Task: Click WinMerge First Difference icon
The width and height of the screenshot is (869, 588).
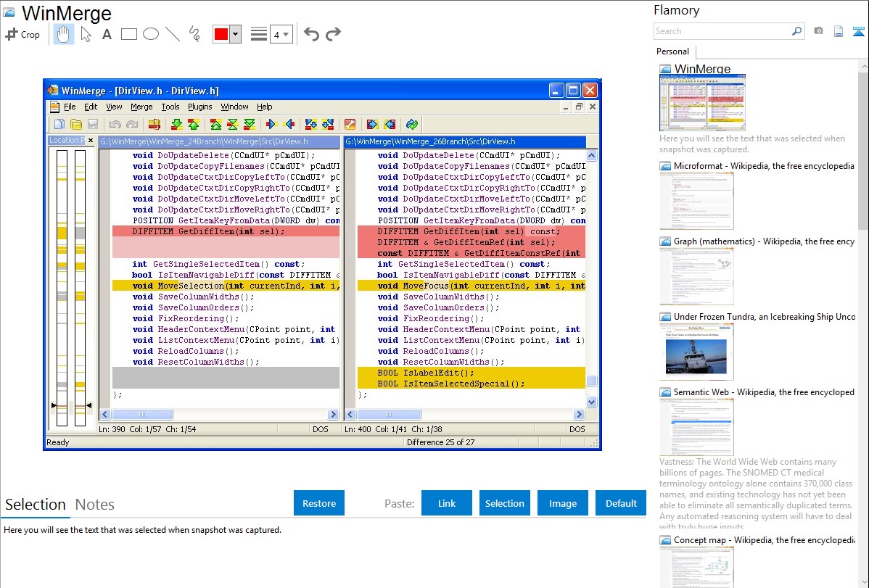Action: tap(216, 125)
